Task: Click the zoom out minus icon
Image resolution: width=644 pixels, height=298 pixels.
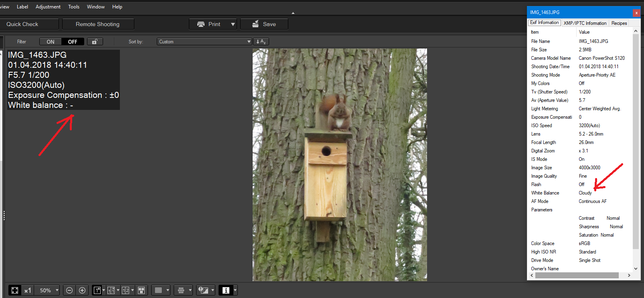Action: pos(69,290)
